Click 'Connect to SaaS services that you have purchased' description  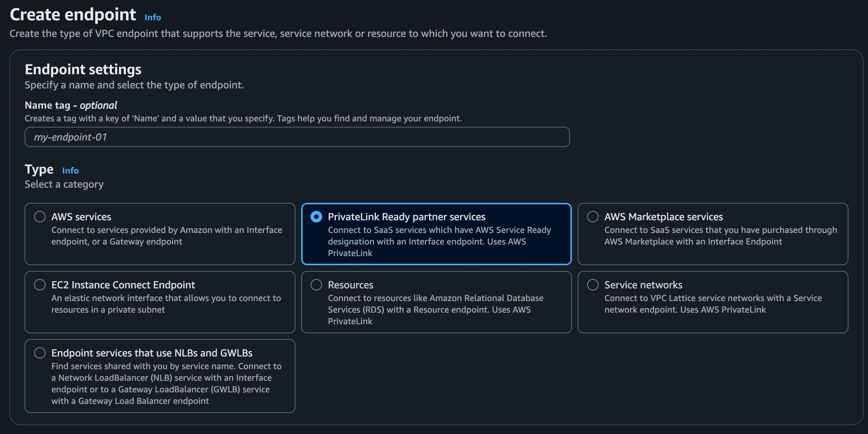pyautogui.click(x=721, y=236)
